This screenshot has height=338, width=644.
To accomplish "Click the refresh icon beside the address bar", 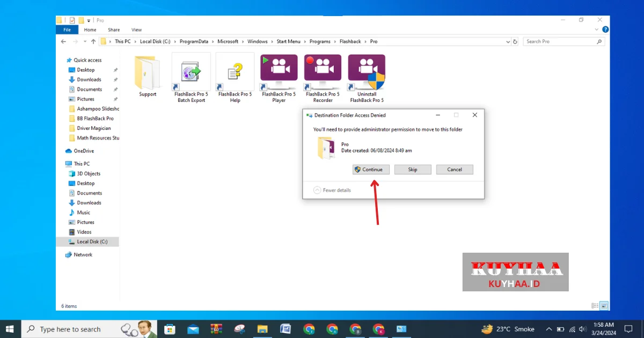I will pyautogui.click(x=515, y=41).
